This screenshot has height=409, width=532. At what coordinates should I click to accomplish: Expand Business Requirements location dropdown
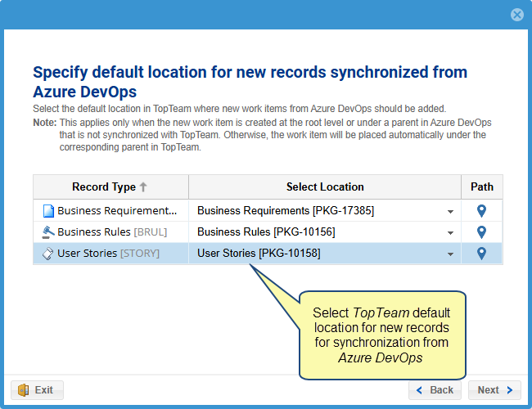click(450, 212)
